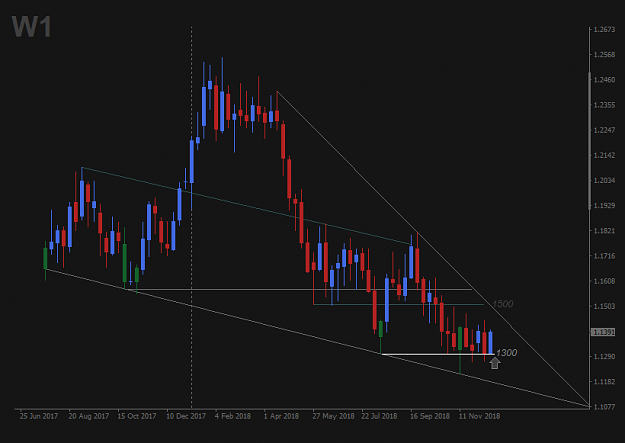This screenshot has width=625, height=443.
Task: Click the 1.2247 price axis value
Action: pos(604,130)
